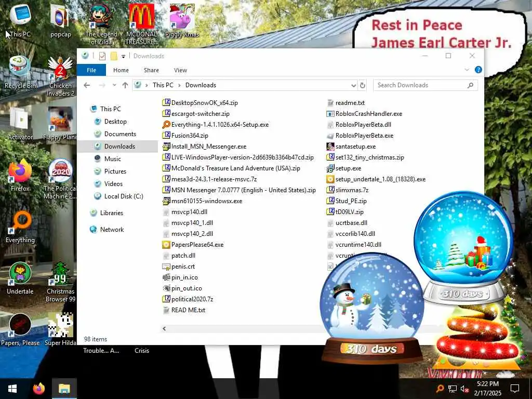The width and height of the screenshot is (532, 399).
Task: Launch The Legend of Zilda shortcut
Action: (x=101, y=24)
